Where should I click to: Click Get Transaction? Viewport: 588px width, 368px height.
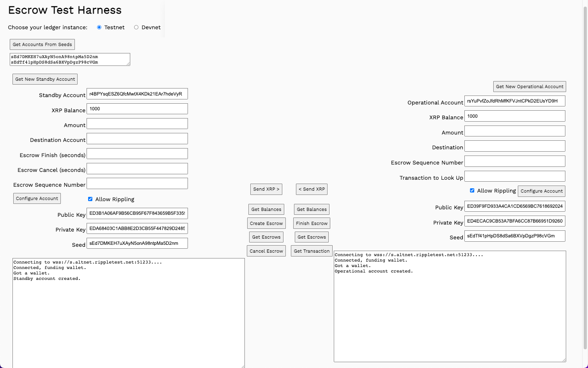[x=311, y=251]
